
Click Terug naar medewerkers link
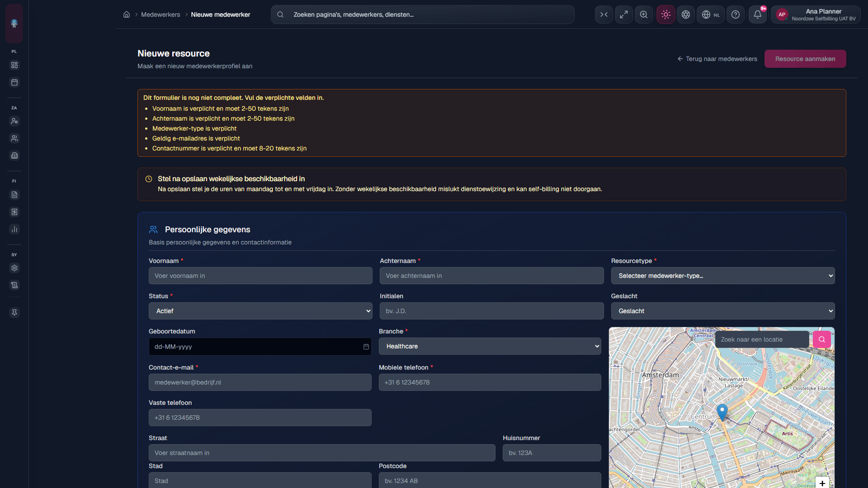point(717,59)
